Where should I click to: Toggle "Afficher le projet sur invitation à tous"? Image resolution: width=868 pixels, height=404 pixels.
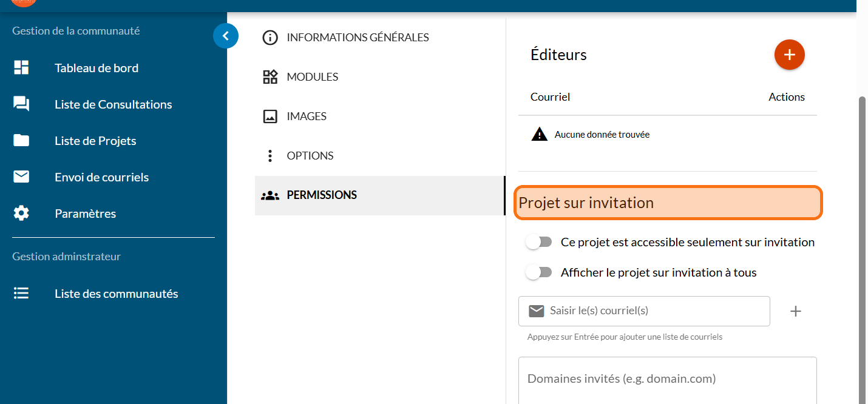coord(538,272)
